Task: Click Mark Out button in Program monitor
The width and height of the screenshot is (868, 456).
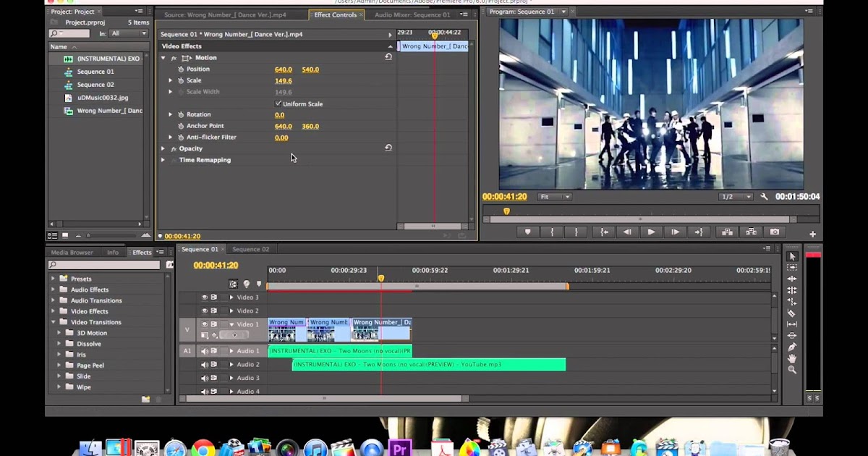Action: [x=576, y=232]
